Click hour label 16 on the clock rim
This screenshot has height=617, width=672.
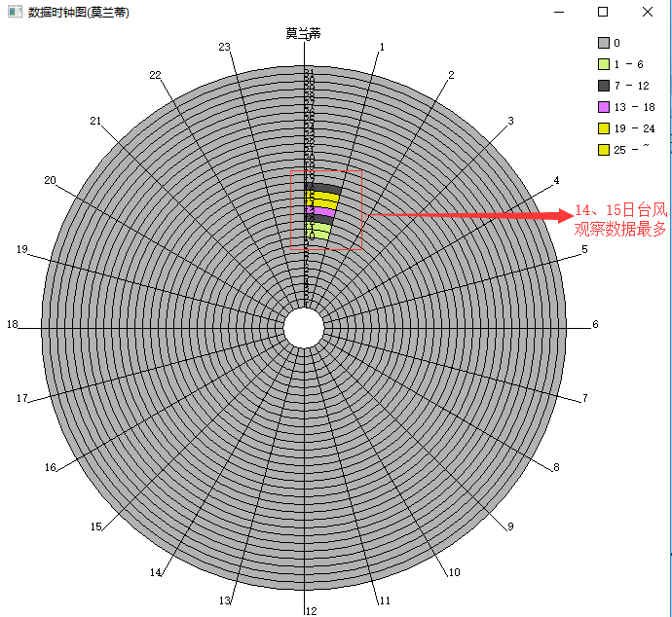pos(51,467)
